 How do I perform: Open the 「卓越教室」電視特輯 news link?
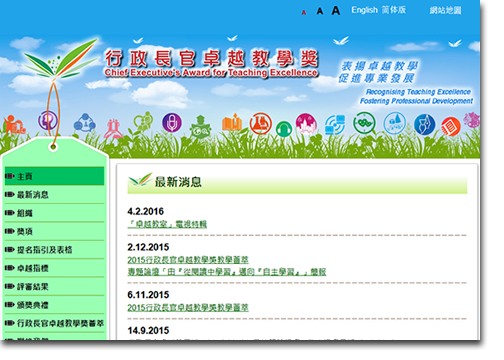(x=167, y=224)
